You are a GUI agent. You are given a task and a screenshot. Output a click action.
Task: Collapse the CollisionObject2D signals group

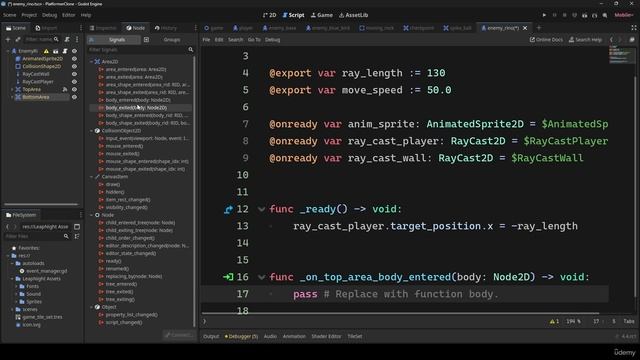[x=91, y=131]
